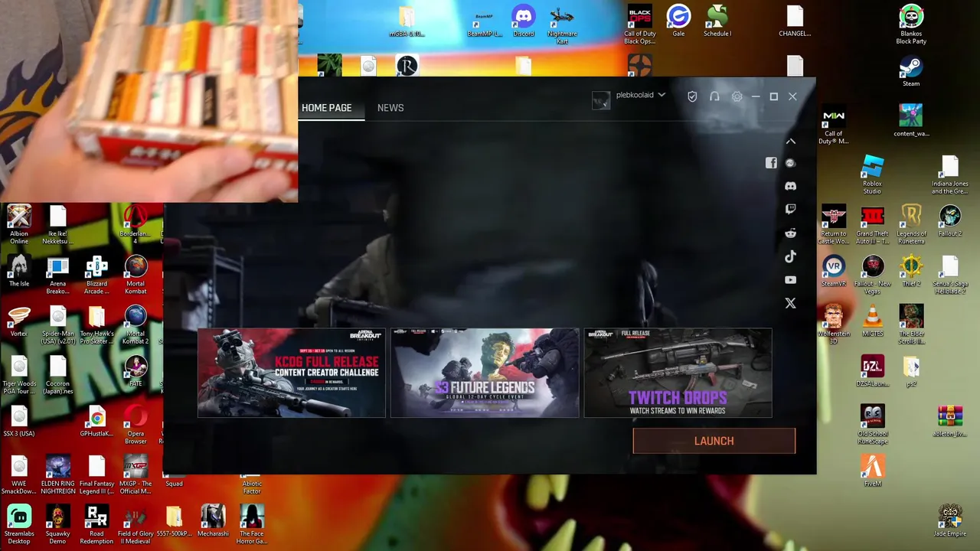
Task: Select the Discord desktop shortcut
Action: [x=524, y=21]
